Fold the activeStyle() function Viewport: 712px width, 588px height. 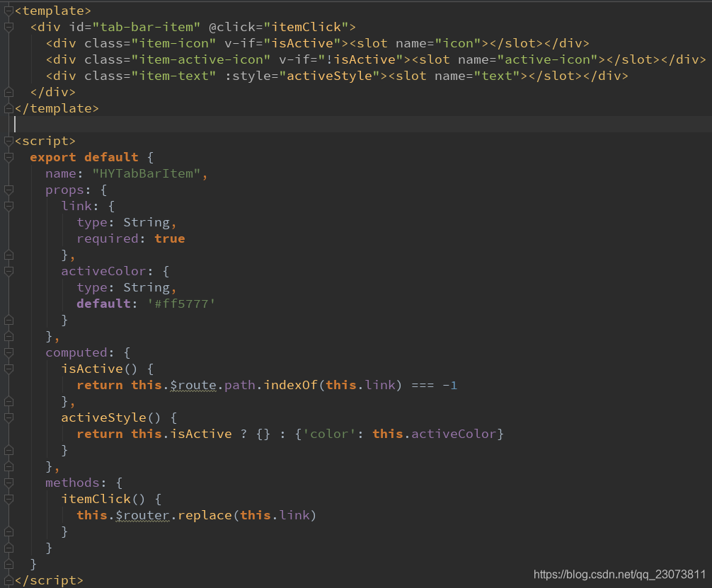coord(8,417)
